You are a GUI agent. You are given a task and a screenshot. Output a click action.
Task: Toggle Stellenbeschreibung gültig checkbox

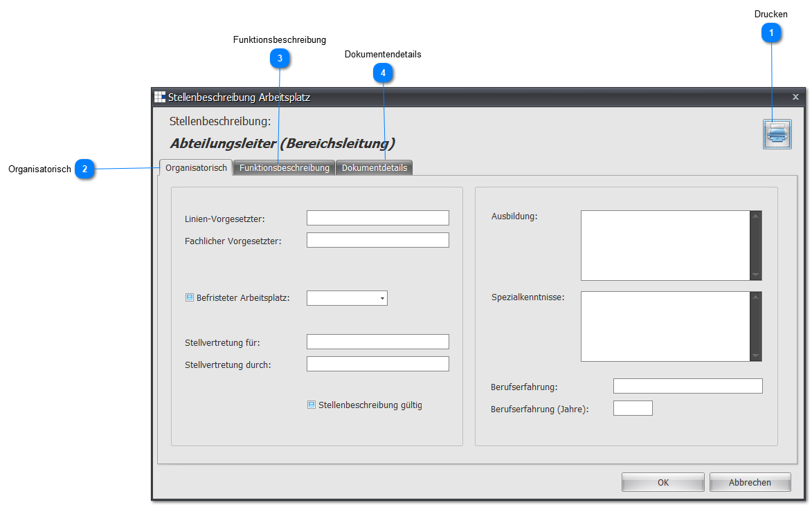click(312, 405)
